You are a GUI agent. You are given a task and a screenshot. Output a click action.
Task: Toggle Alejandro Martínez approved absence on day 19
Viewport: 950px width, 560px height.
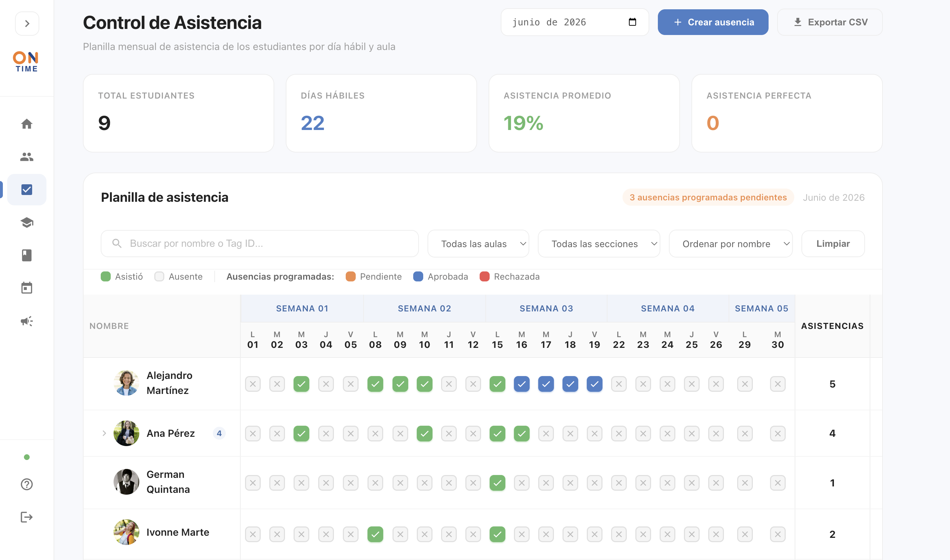pyautogui.click(x=595, y=384)
